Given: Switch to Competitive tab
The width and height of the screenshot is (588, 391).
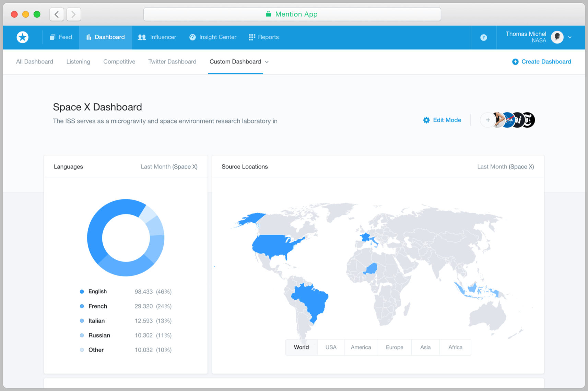Looking at the screenshot, I should (119, 62).
